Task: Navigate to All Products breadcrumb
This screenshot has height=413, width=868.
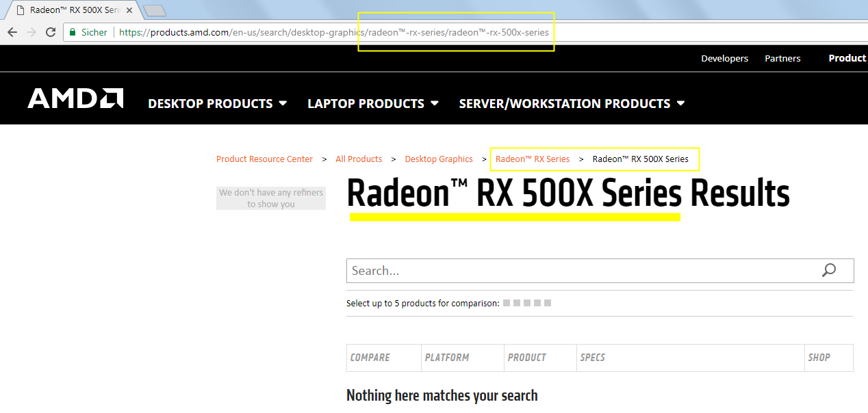Action: coord(359,159)
